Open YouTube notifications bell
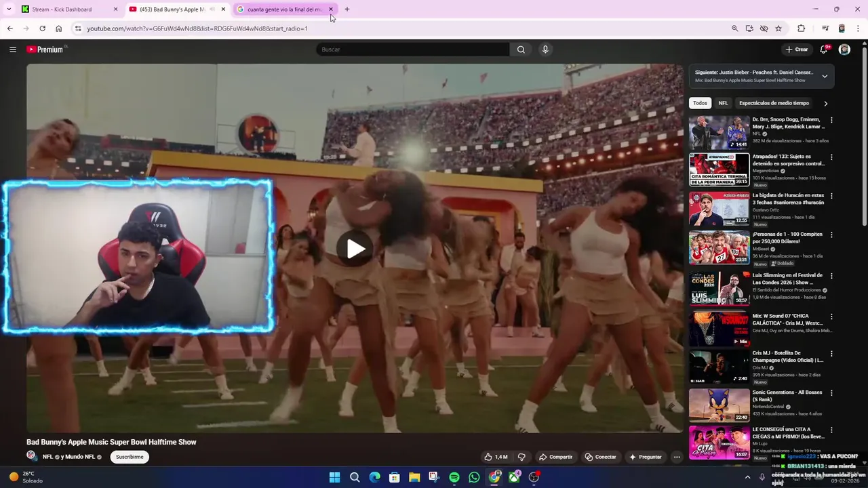This screenshot has height=488, width=868. 824,49
